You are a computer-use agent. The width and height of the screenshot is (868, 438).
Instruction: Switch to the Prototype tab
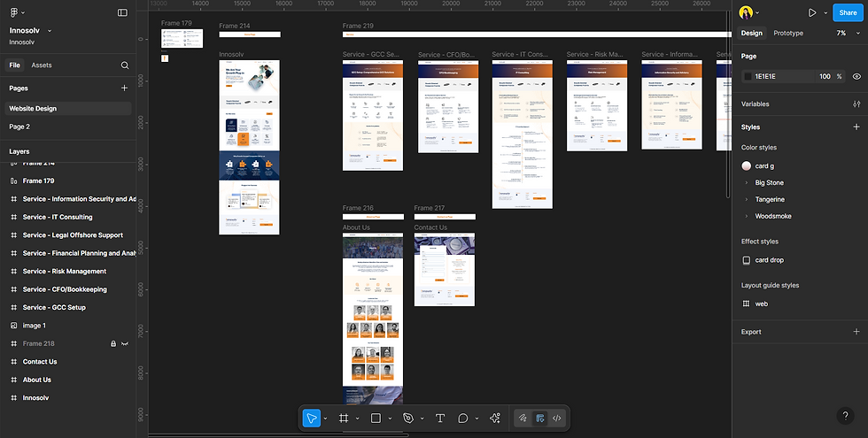788,34
